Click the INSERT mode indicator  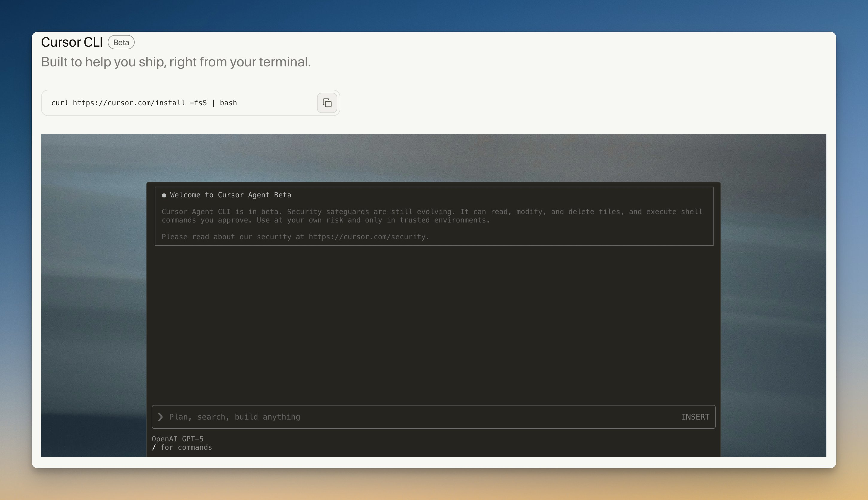(695, 417)
